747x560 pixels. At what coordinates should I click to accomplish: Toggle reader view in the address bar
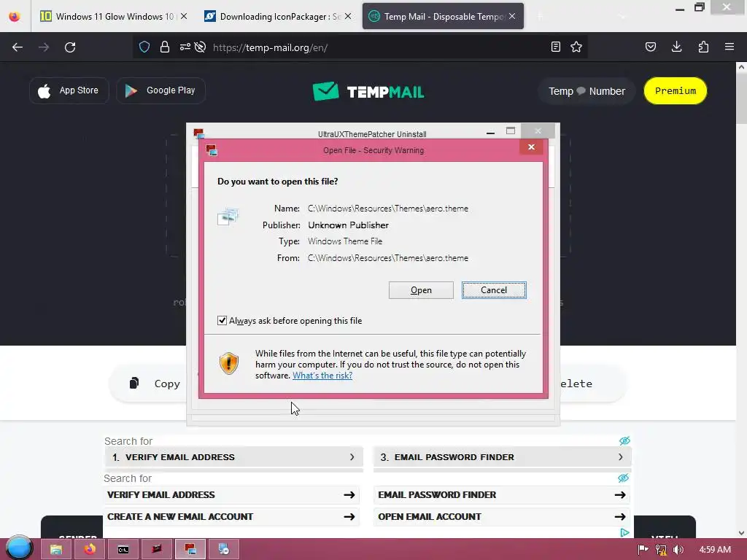tap(555, 47)
